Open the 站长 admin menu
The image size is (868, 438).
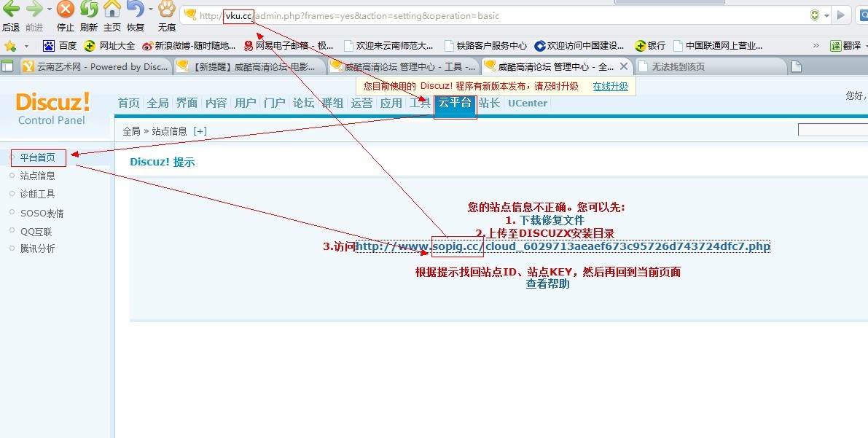[x=489, y=103]
